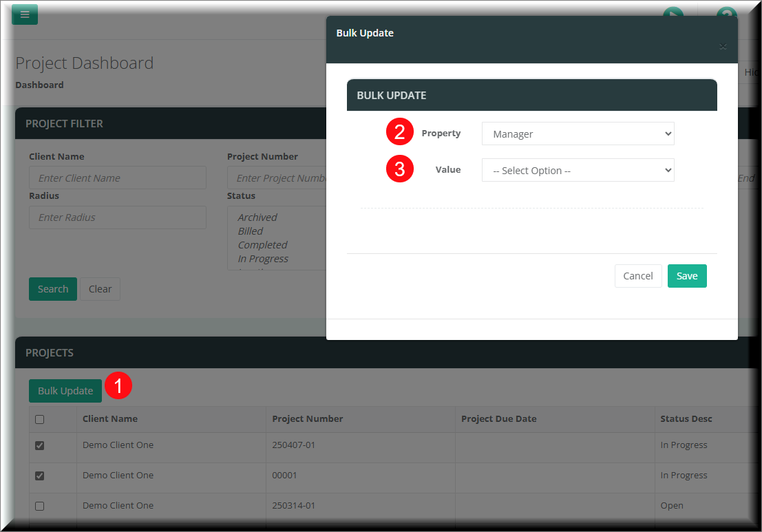
Task: Open the hamburger menu button
Action: click(x=25, y=14)
